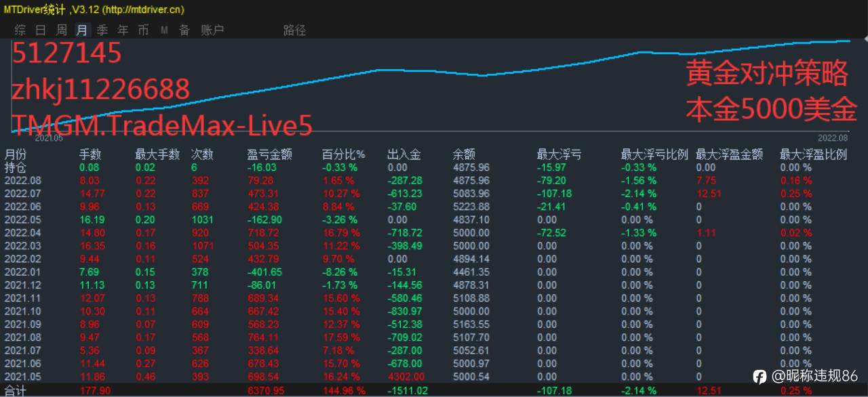Click the total percentage 144.96 %
This screenshot has width=868, height=397.
pos(343,391)
